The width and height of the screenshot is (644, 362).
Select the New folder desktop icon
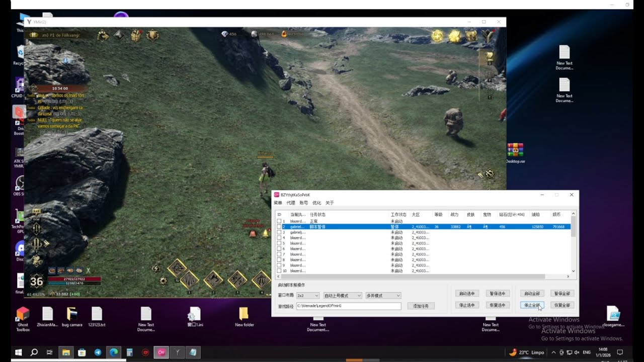coord(244,317)
